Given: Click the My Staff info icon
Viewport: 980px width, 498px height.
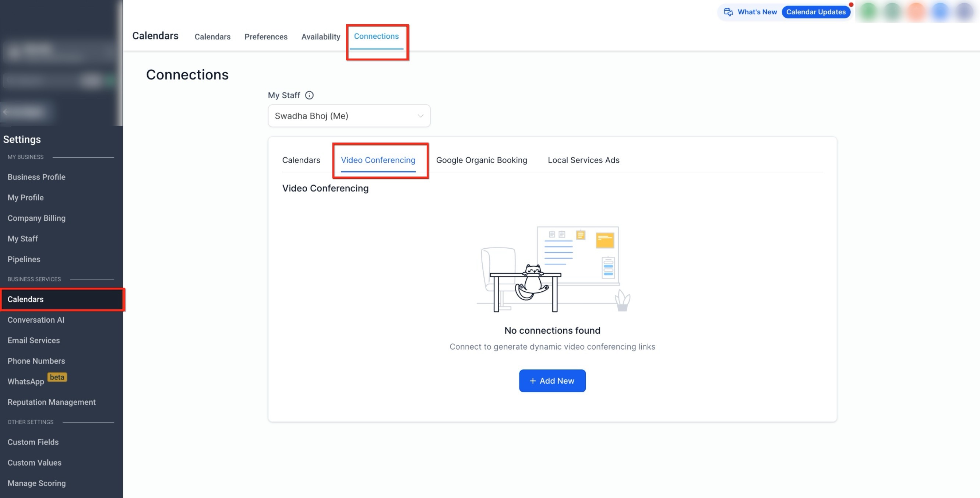Looking at the screenshot, I should point(309,95).
